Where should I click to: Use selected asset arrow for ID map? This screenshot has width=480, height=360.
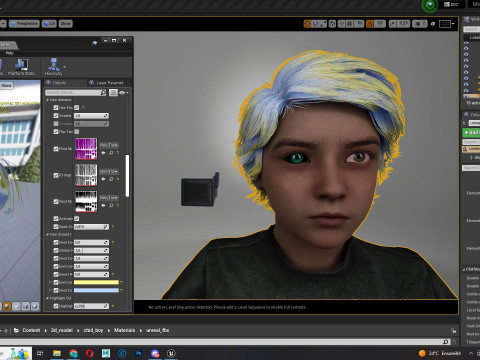pos(103,179)
